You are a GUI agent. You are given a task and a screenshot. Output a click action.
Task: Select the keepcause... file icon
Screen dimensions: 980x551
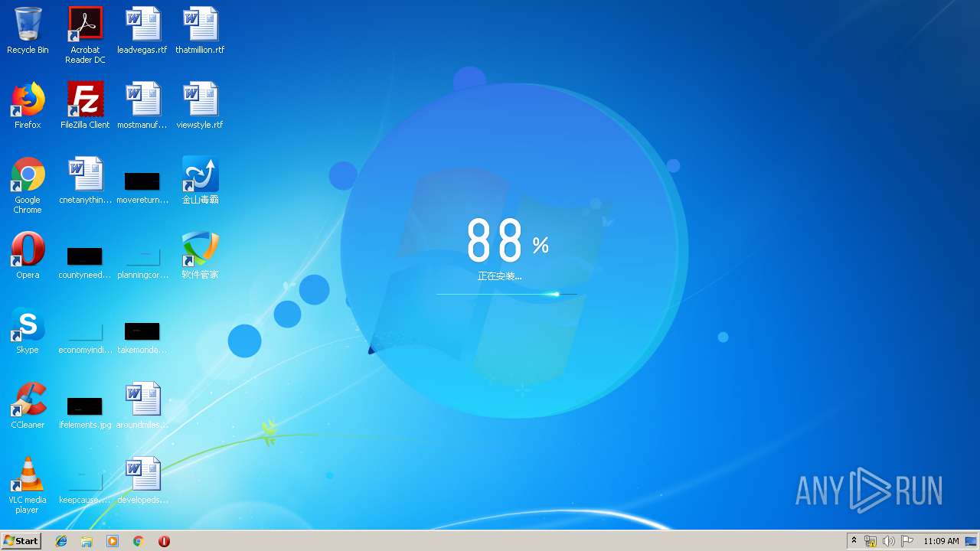click(85, 487)
